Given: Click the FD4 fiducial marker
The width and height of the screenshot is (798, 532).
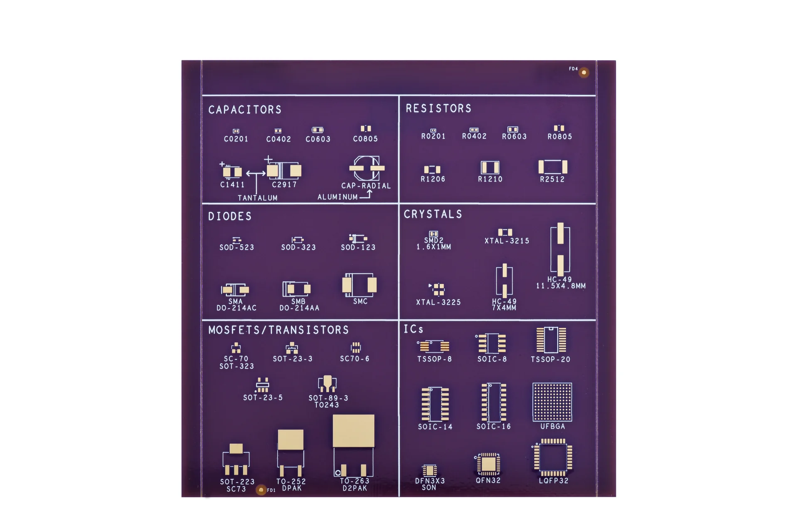Looking at the screenshot, I should [x=584, y=73].
